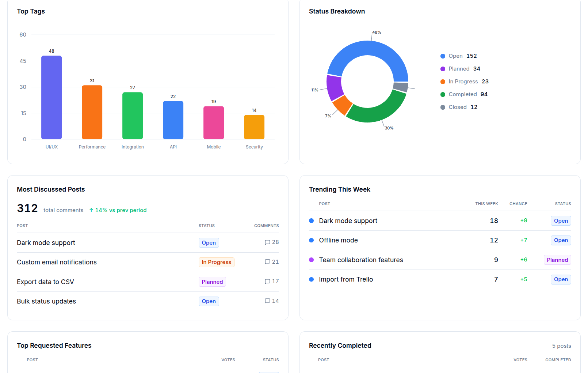
Task: Click the Open badge on Import from Trello row
Action: pyautogui.click(x=561, y=279)
